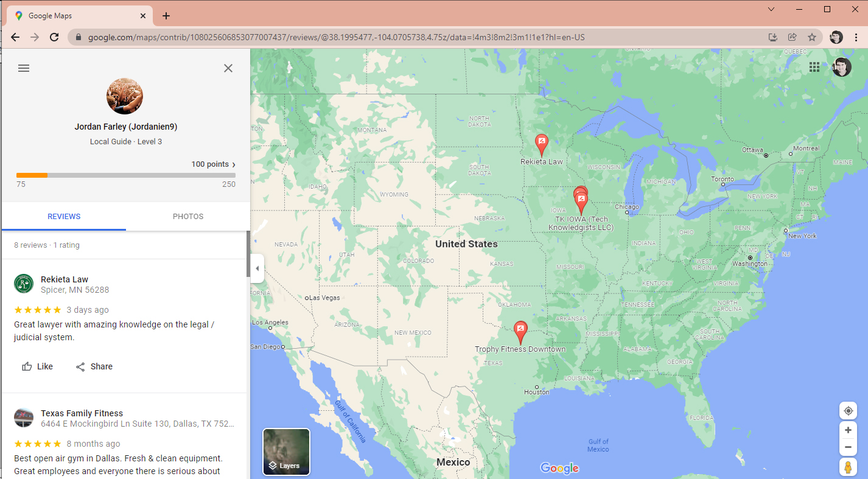The image size is (868, 479).
Task: Click the address bar URL
Action: pyautogui.click(x=336, y=37)
